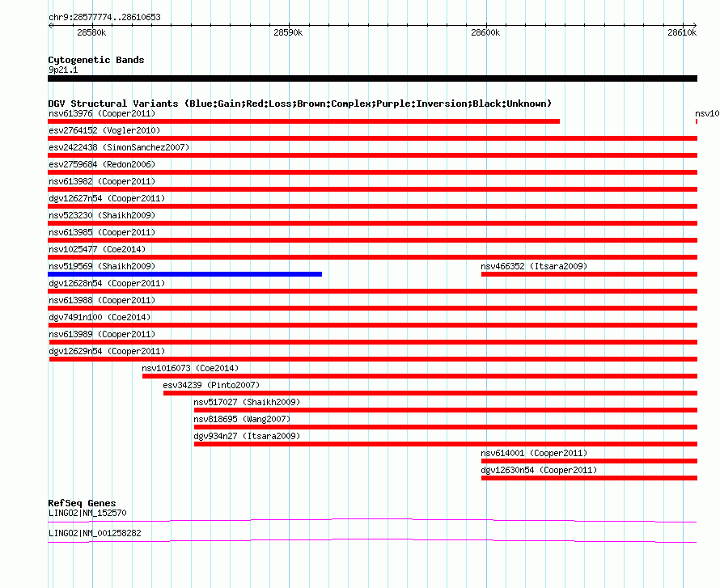The image size is (720, 588).
Task: Click the esv2759684 (Redon2006) label
Action: pos(102,164)
